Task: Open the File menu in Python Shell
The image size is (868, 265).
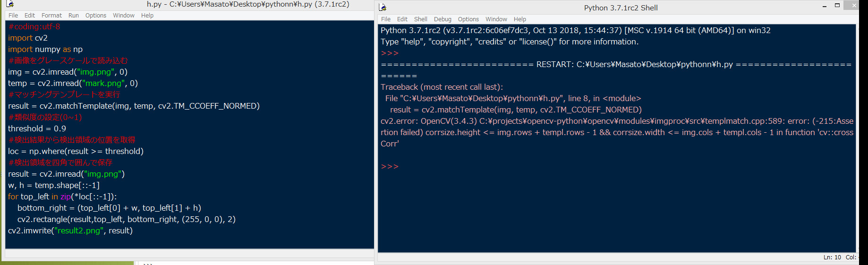Action: point(386,19)
